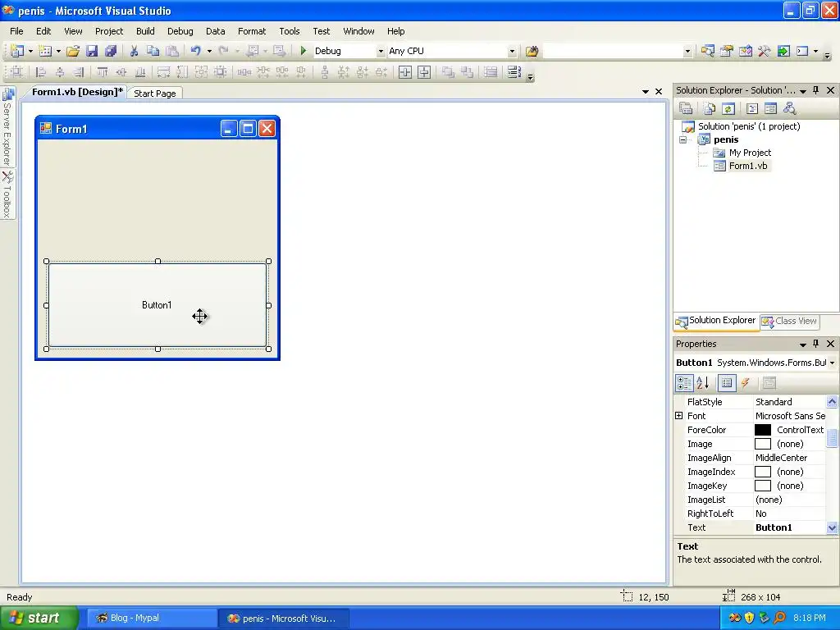Click View Code icon in Solution Explorer
The image size is (840, 630).
click(752, 109)
